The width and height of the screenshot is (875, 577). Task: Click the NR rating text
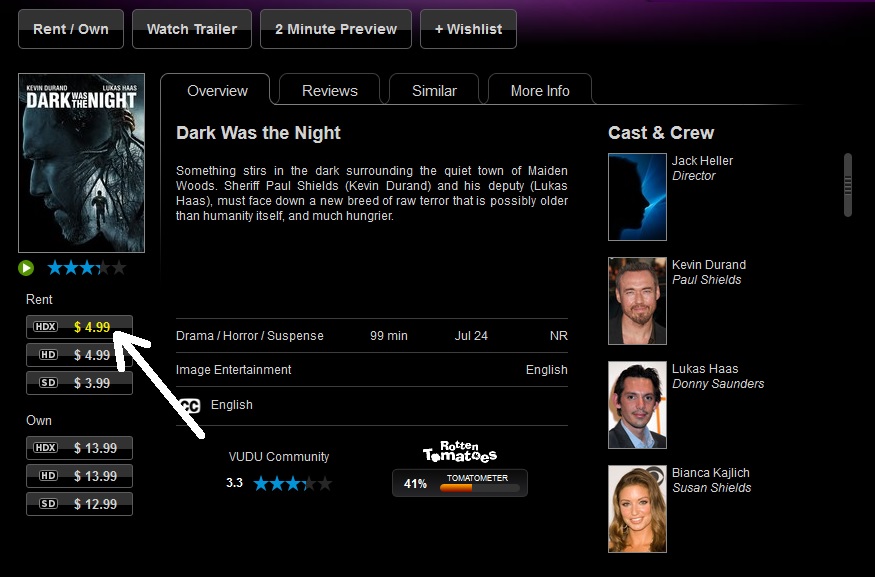click(x=559, y=336)
